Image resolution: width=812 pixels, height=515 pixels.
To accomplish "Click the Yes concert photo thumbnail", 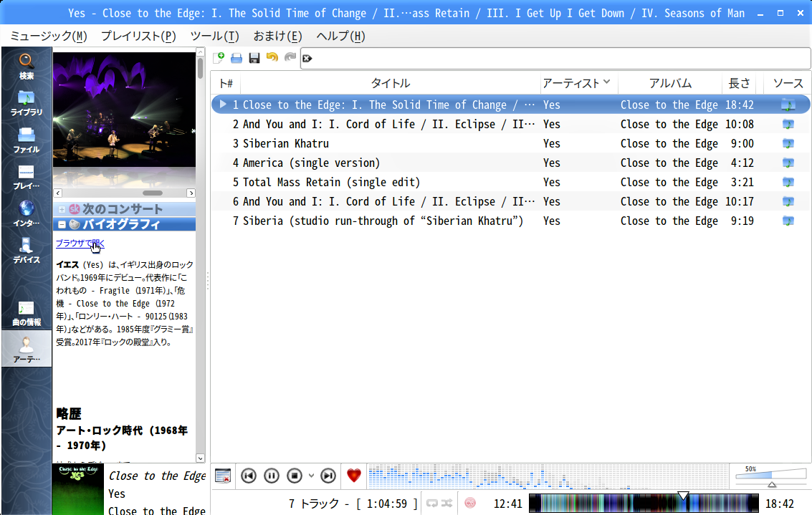I will 124,110.
